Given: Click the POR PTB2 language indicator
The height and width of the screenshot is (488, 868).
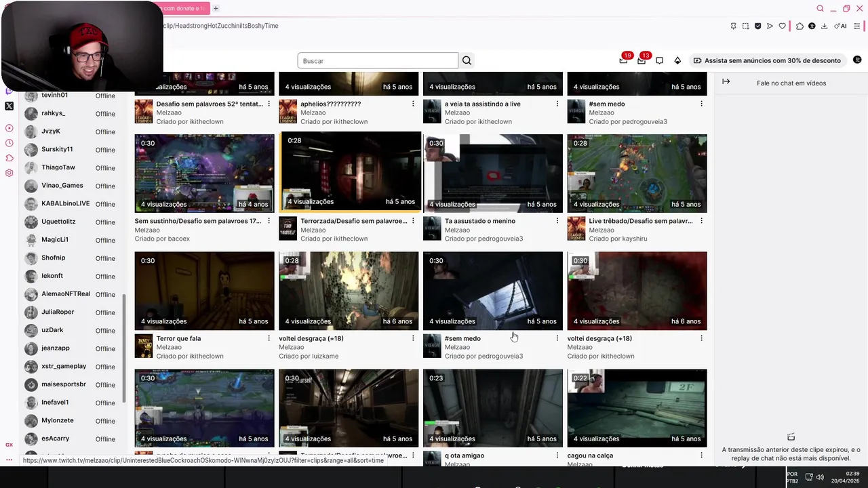Looking at the screenshot, I should tap(792, 477).
